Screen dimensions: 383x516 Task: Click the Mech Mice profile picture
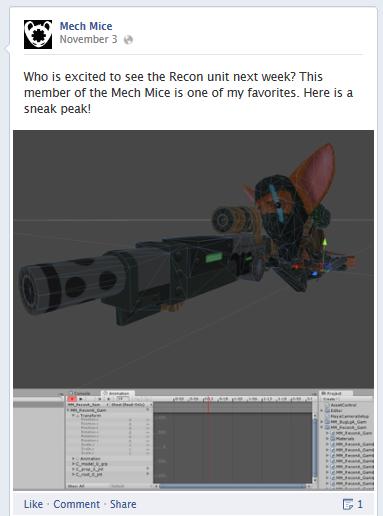click(38, 34)
